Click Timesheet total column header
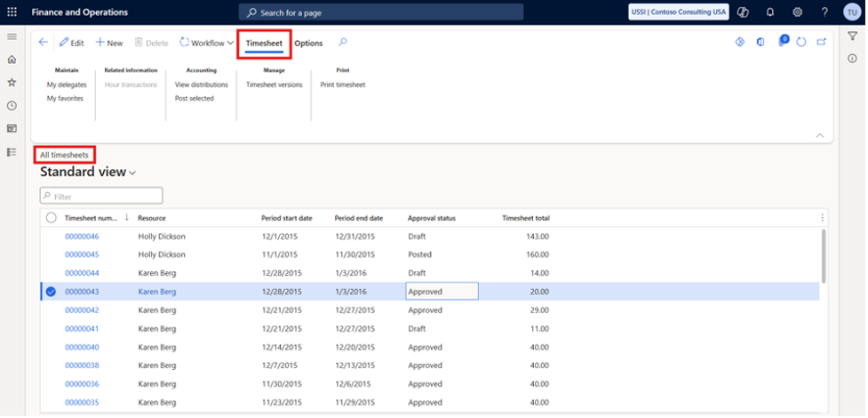The height and width of the screenshot is (418, 868). [526, 219]
